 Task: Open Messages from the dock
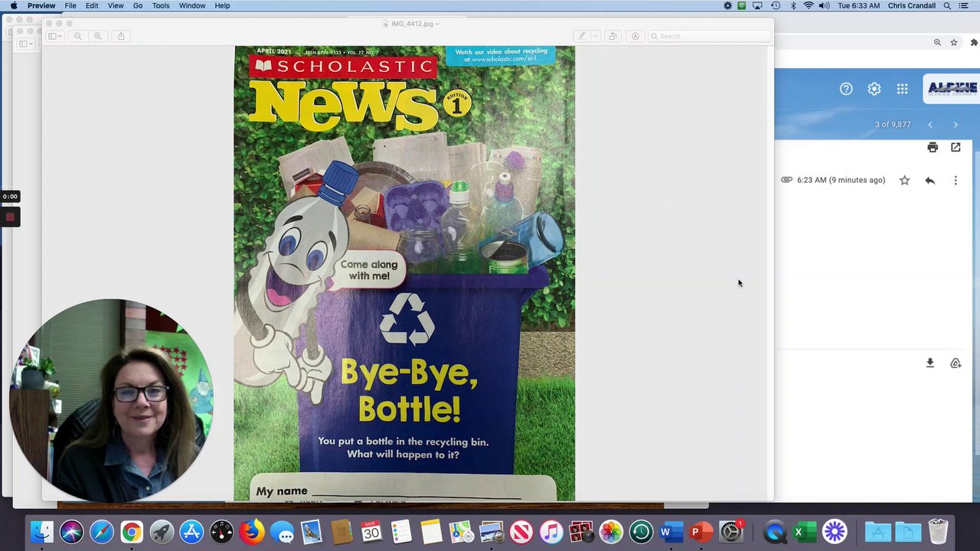[x=282, y=531]
